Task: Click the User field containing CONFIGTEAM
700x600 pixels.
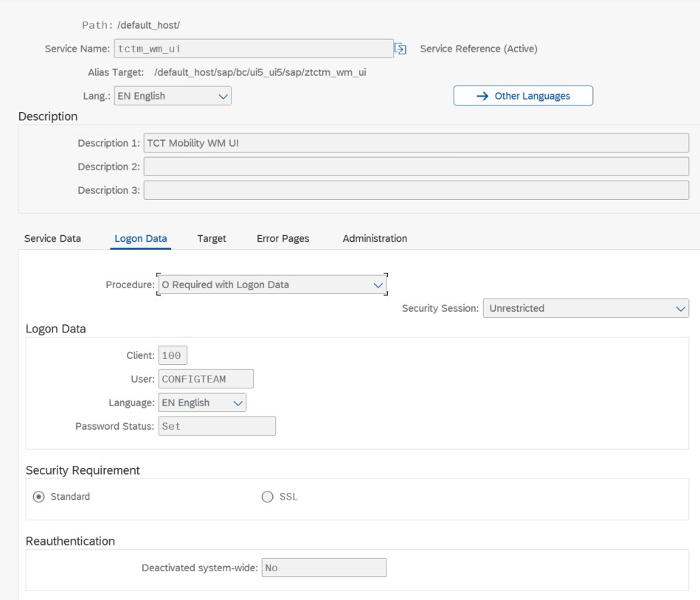Action: click(206, 379)
